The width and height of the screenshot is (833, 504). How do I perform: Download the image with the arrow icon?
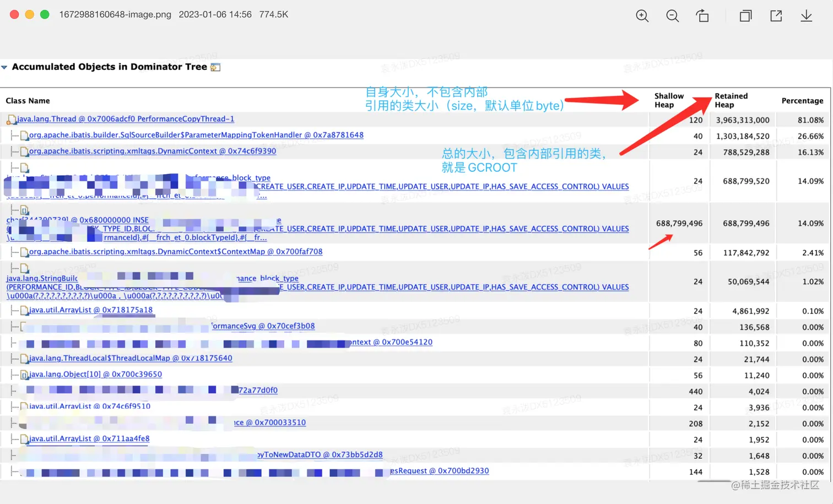[806, 16]
